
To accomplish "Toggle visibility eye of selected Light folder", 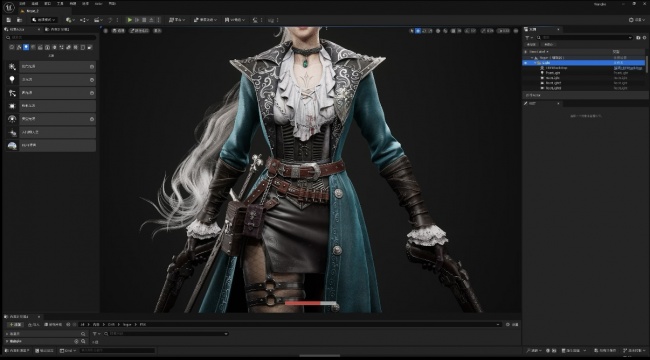I will pyautogui.click(x=525, y=63).
